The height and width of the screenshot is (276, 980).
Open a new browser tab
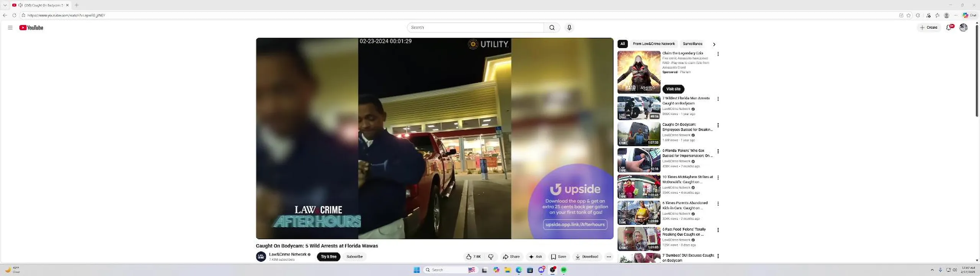point(77,5)
